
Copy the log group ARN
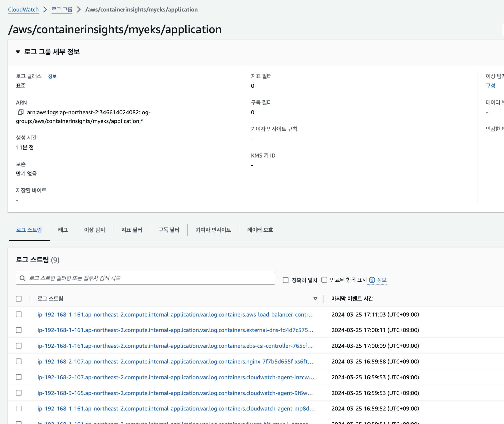(x=20, y=112)
